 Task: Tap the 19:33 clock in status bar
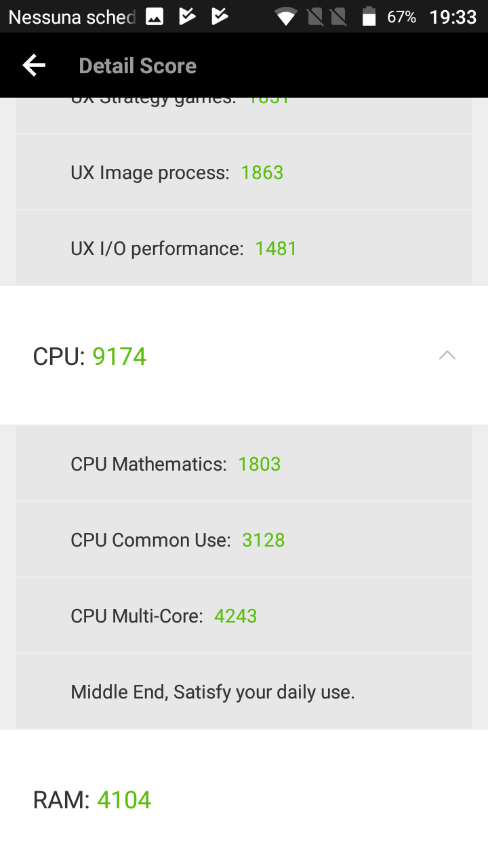tap(453, 17)
